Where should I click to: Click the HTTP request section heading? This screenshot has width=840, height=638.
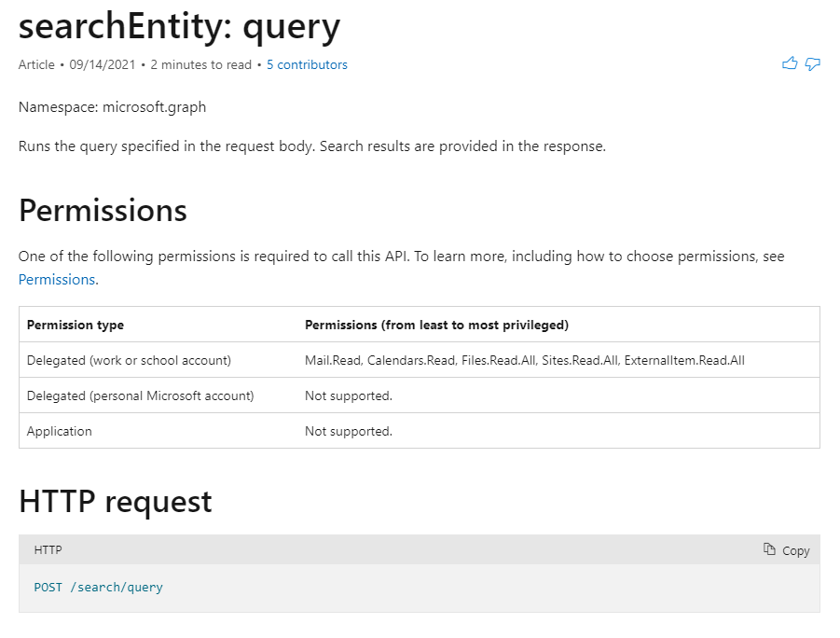click(x=115, y=502)
